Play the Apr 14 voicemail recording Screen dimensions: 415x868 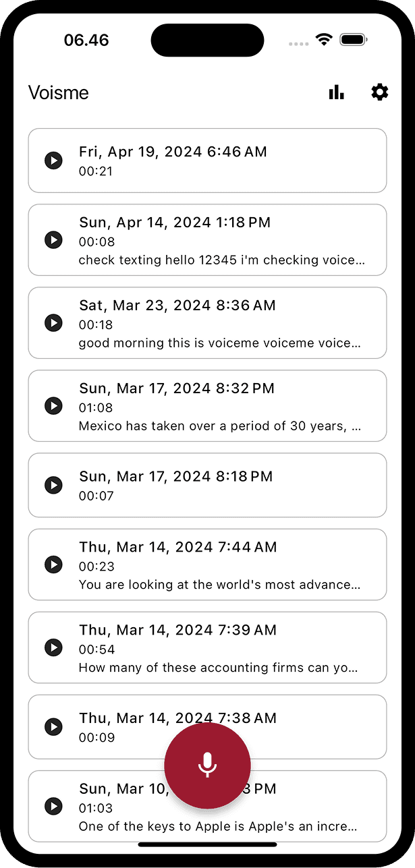[53, 239]
